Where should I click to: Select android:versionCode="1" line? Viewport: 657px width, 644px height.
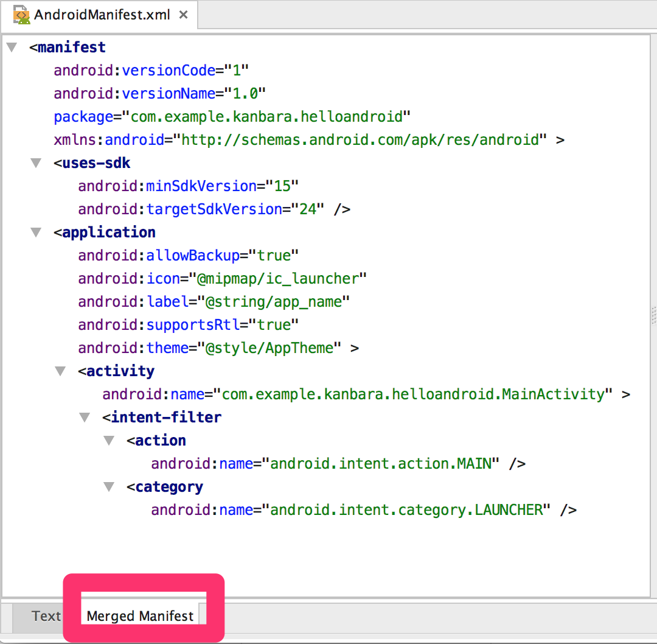tap(151, 70)
